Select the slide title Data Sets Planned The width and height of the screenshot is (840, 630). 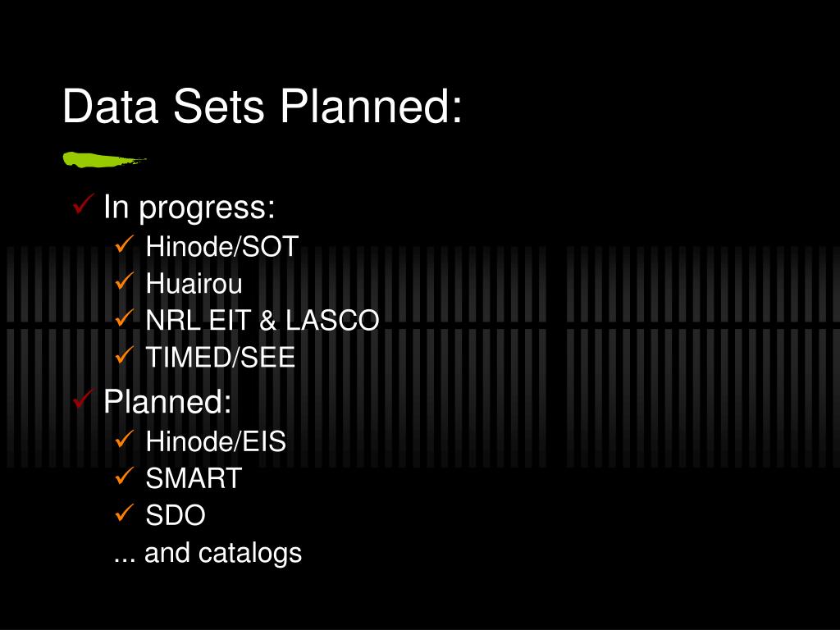262,106
